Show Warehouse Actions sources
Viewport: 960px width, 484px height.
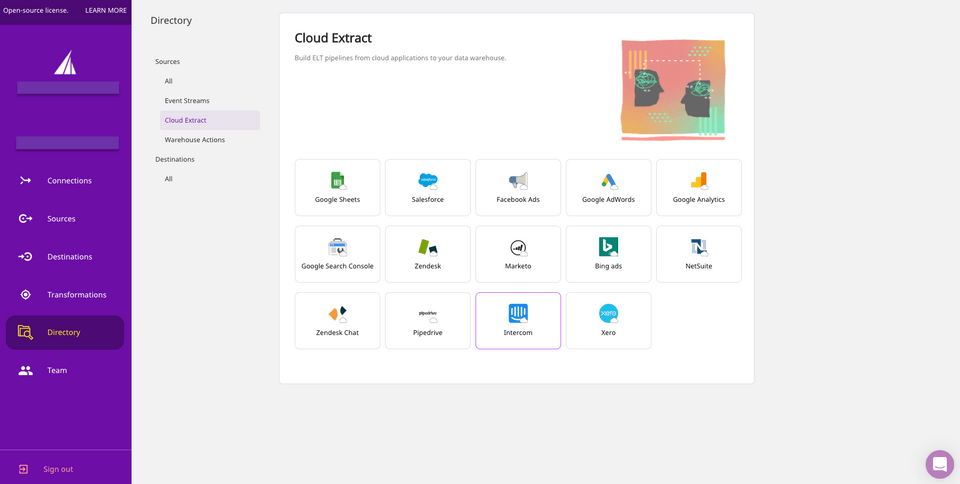tap(195, 140)
